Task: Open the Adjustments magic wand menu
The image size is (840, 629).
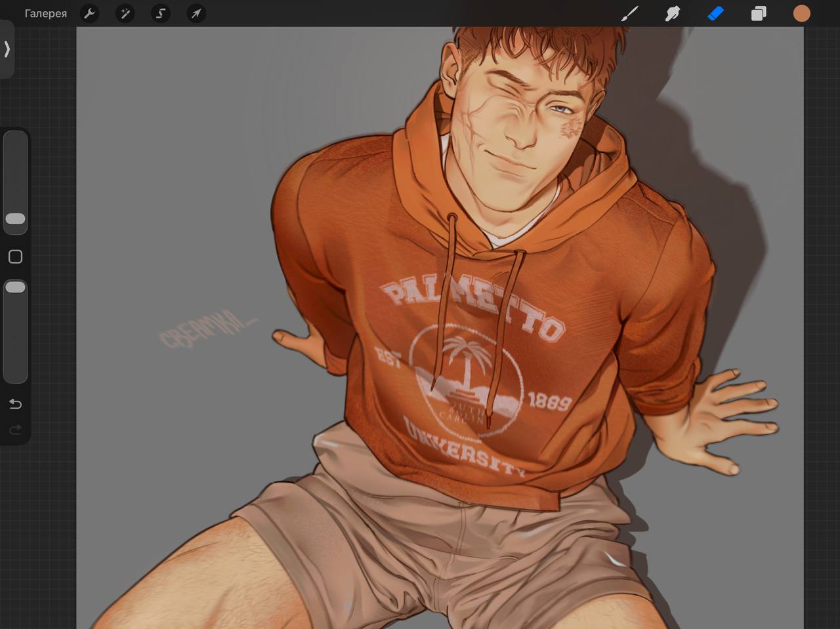Action: click(125, 13)
